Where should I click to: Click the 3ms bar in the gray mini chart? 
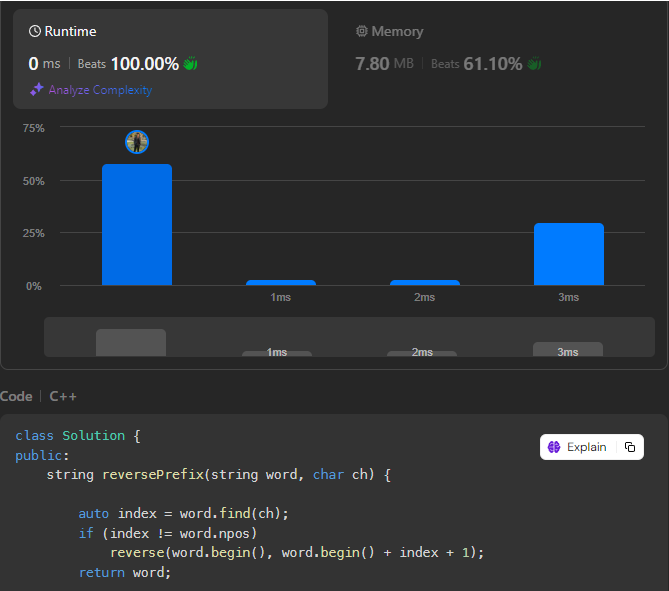pos(568,350)
